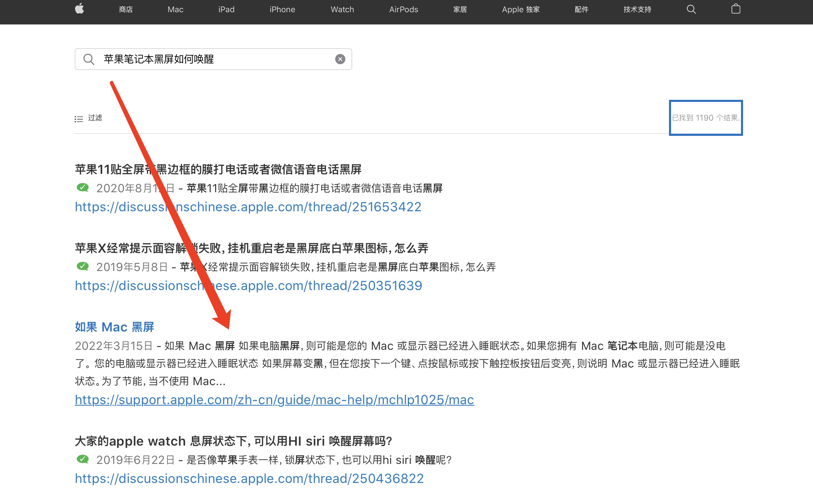Screen dimensions: 813x504
Task: Click green checkmark beside 2020年8月 result
Action: pyautogui.click(x=83, y=187)
